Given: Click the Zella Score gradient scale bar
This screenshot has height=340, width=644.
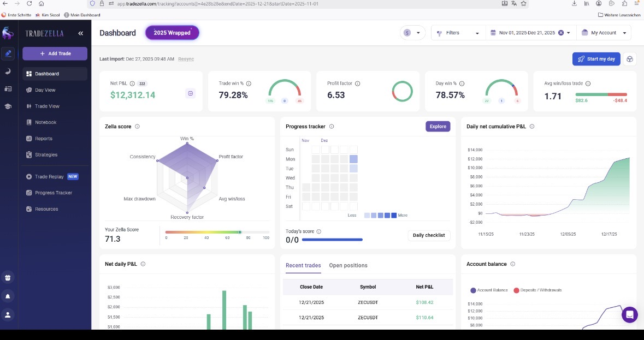Looking at the screenshot, I should click(x=217, y=232).
